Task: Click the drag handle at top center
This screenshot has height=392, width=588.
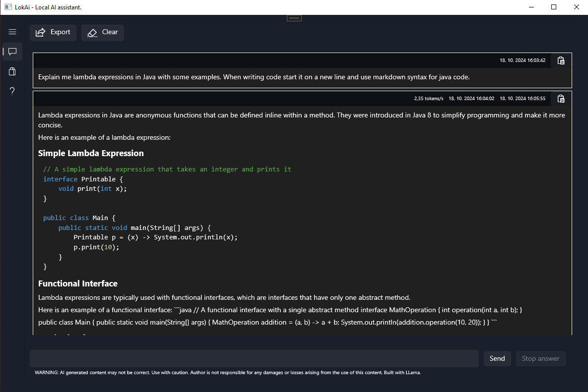Action: tap(294, 18)
